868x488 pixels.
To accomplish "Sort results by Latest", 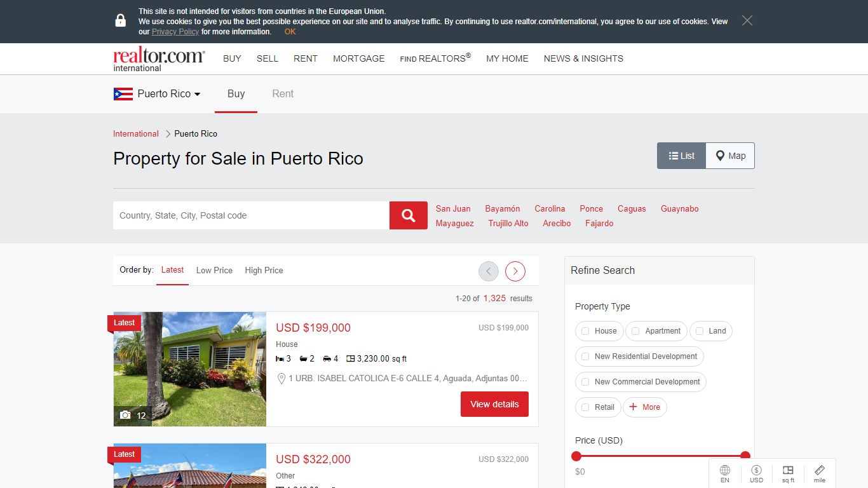I will coord(172,270).
